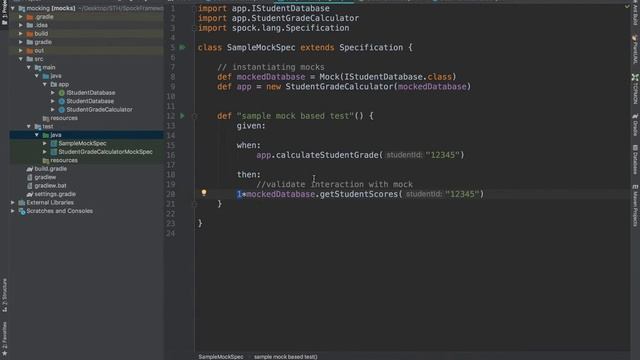Click line number 24 in the gutter
Image resolution: width=640 pixels, height=360 pixels.
(x=171, y=233)
